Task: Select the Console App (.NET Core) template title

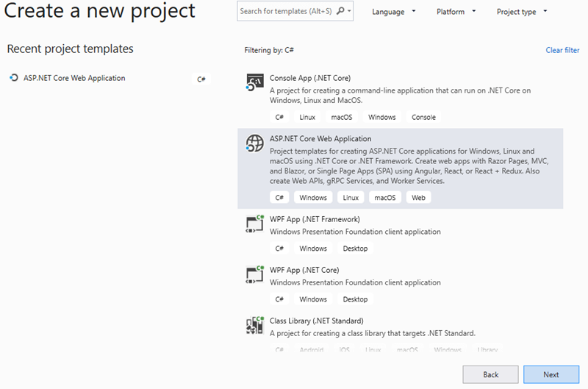Action: pos(309,77)
